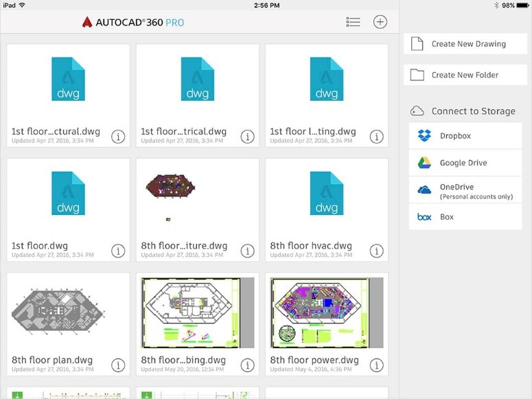Open 8th floor...bing.dwg thumbnail
Screen dimensions: 532x399
198,312
